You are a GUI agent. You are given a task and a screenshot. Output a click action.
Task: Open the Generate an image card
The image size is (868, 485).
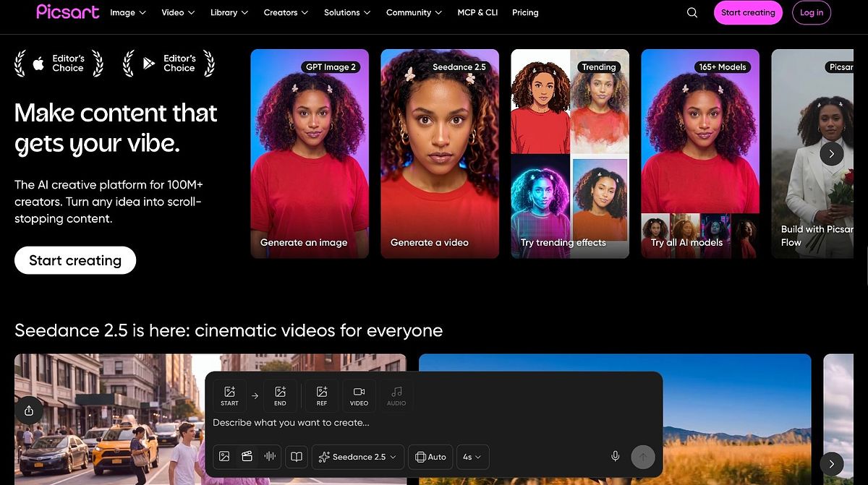click(310, 153)
